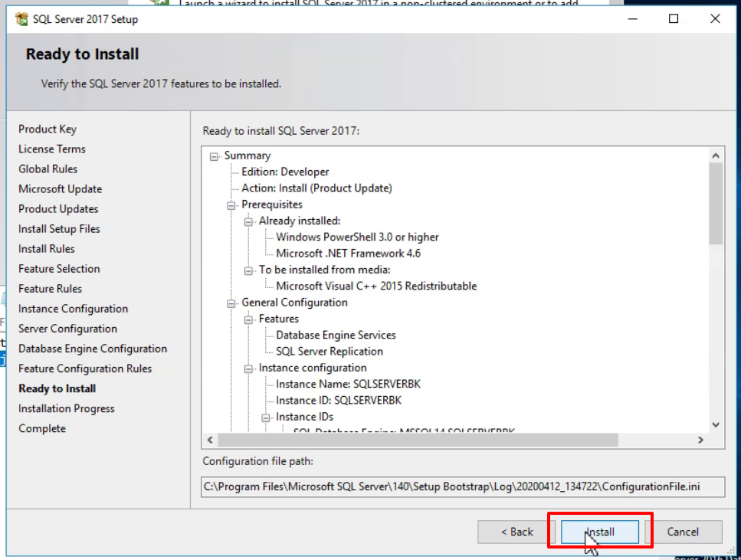The width and height of the screenshot is (741, 560).
Task: Click the horizontal scrollbar left arrow
Action: coord(210,440)
